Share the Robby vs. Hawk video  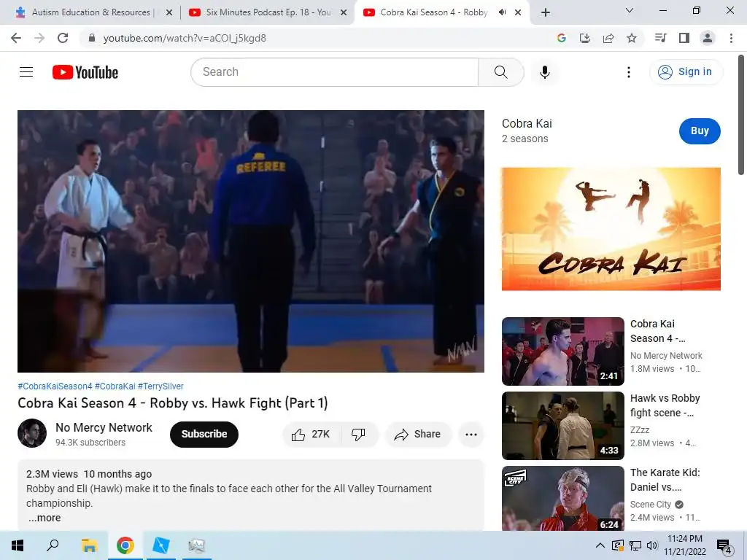(x=417, y=435)
